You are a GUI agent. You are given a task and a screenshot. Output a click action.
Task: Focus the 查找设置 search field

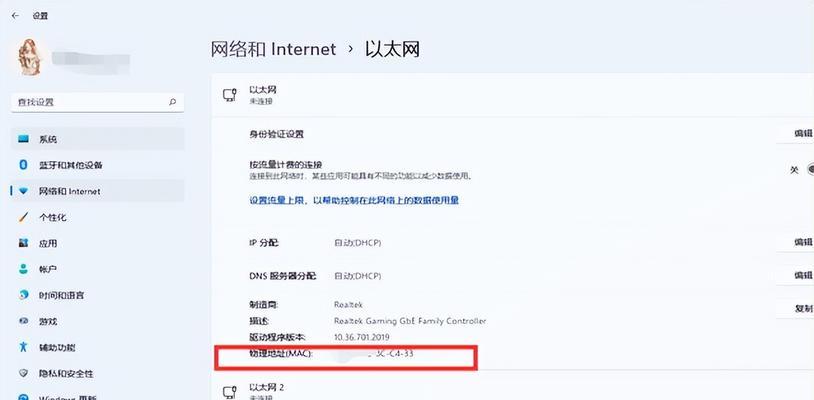pyautogui.click(x=98, y=102)
